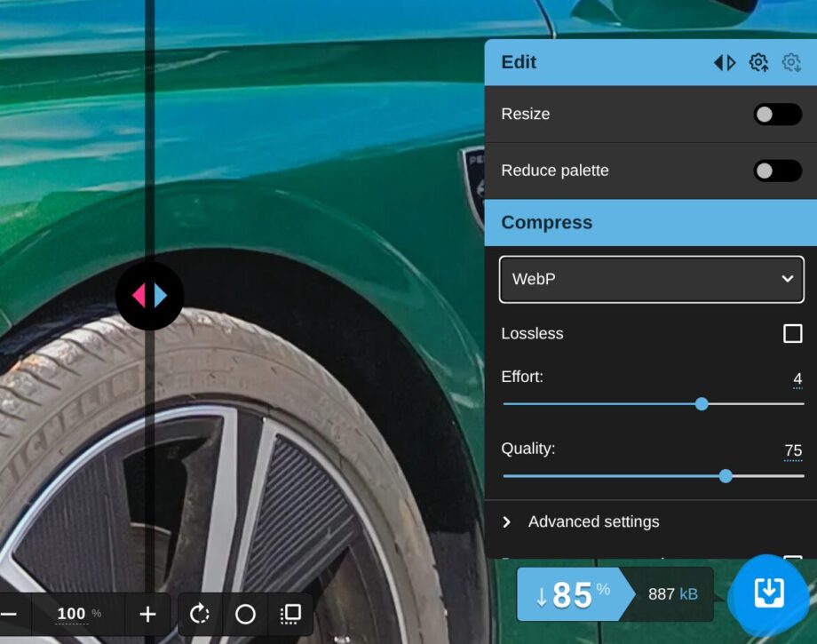Enable the Resize toggle
The width and height of the screenshot is (817, 644).
click(x=777, y=115)
